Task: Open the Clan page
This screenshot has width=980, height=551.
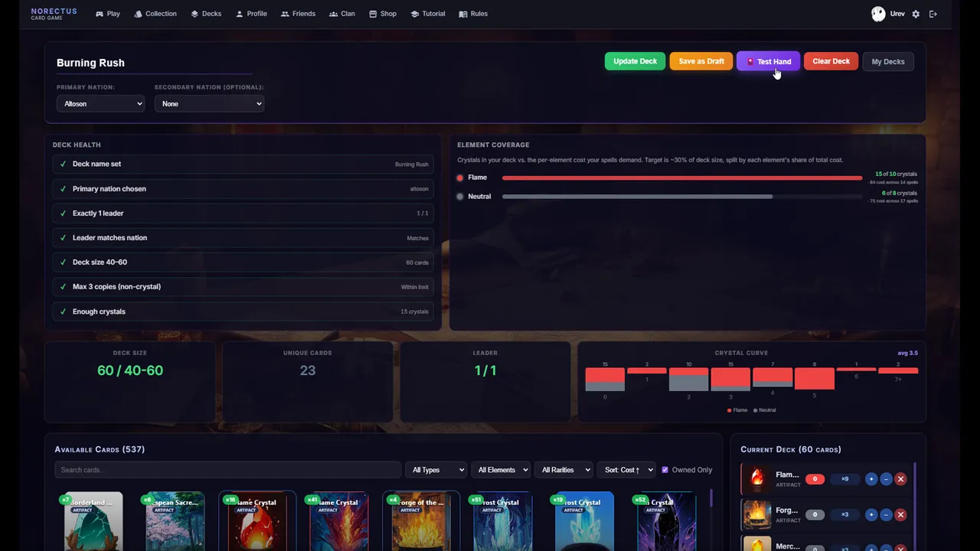Action: 341,14
